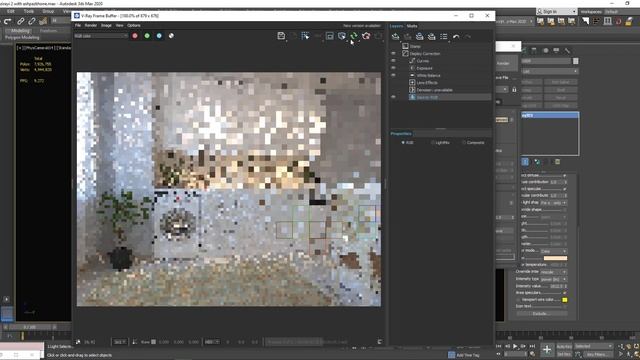
Task: Click the green refresh IPR arrows icon
Action: click(354, 36)
